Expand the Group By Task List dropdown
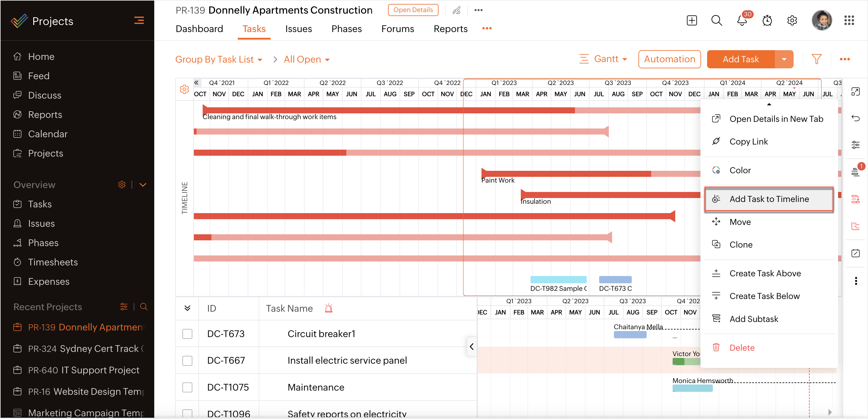Viewport: 868px width, 419px height. [218, 60]
